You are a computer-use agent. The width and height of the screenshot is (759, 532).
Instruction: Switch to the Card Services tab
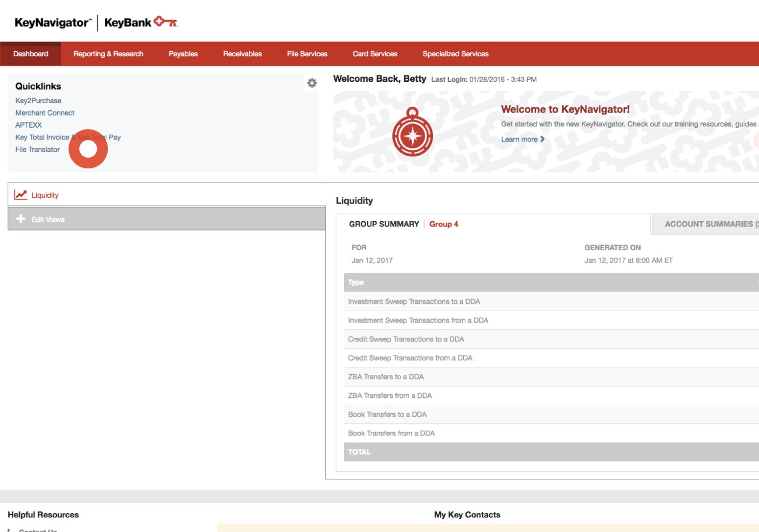pos(375,54)
